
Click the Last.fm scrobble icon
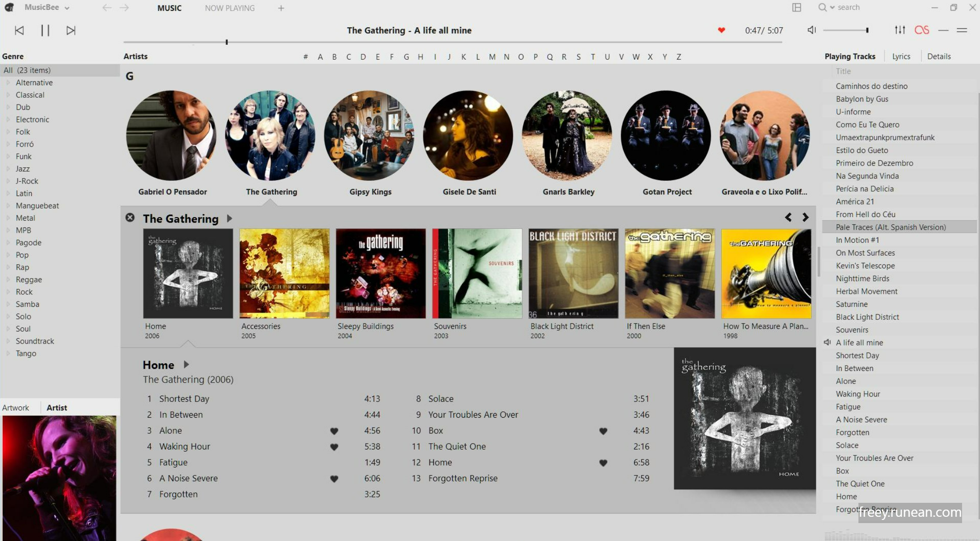coord(922,30)
